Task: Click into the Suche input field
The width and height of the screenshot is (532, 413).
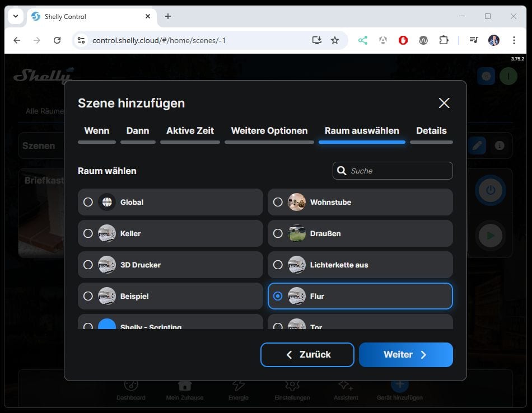Action: click(398, 171)
